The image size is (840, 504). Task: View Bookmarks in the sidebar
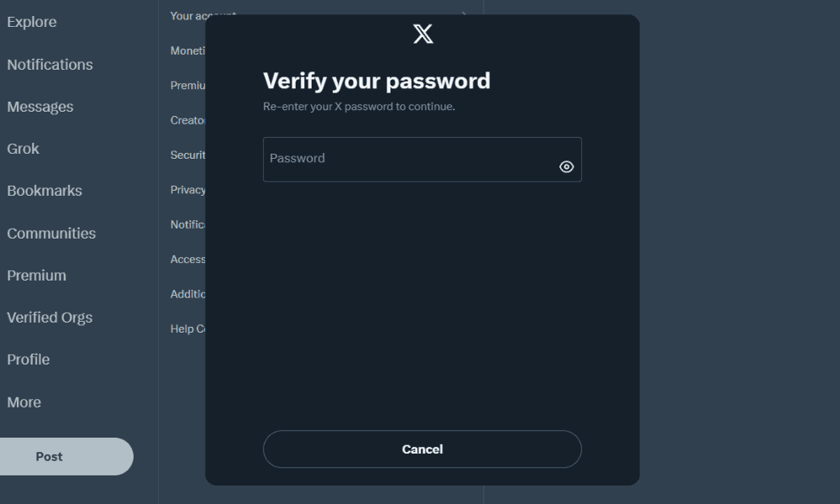click(45, 191)
